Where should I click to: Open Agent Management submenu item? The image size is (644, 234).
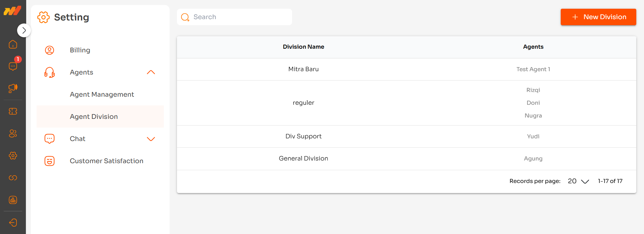pyautogui.click(x=102, y=95)
